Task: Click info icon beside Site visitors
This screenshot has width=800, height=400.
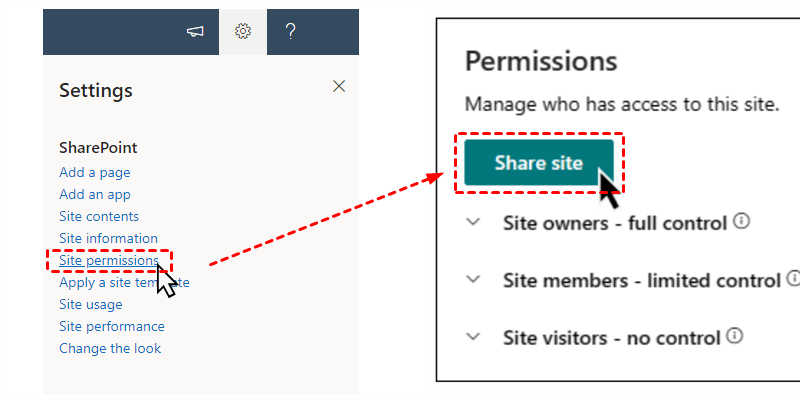Action: [734, 335]
